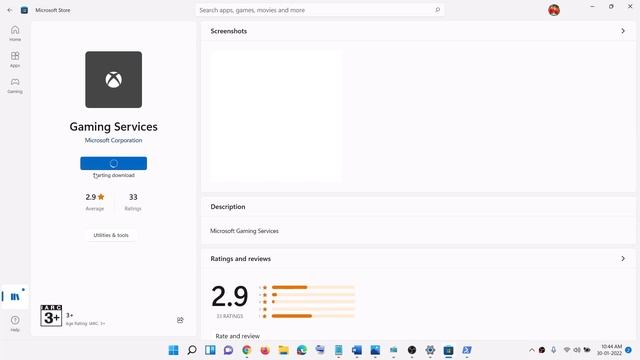The height and width of the screenshot is (360, 640).
Task: Launch Firefox from the taskbar
Action: (x=265, y=350)
